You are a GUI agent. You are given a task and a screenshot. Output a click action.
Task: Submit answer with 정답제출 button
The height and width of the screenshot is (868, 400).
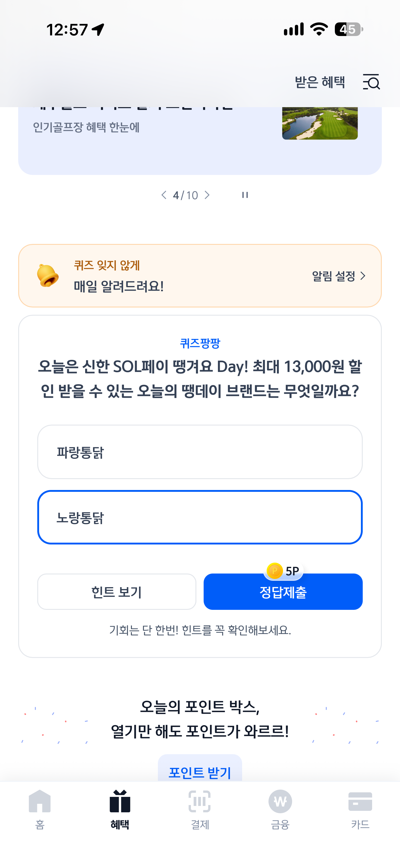click(283, 591)
